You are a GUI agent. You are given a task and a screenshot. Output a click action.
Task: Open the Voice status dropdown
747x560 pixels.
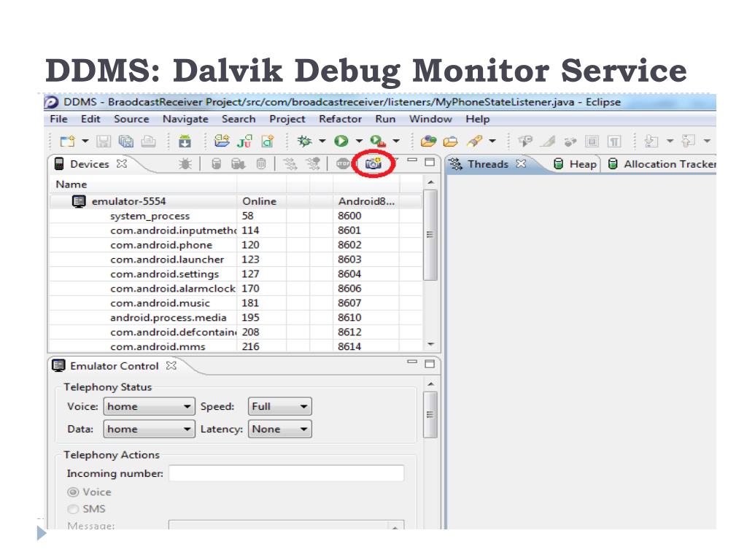pos(150,407)
